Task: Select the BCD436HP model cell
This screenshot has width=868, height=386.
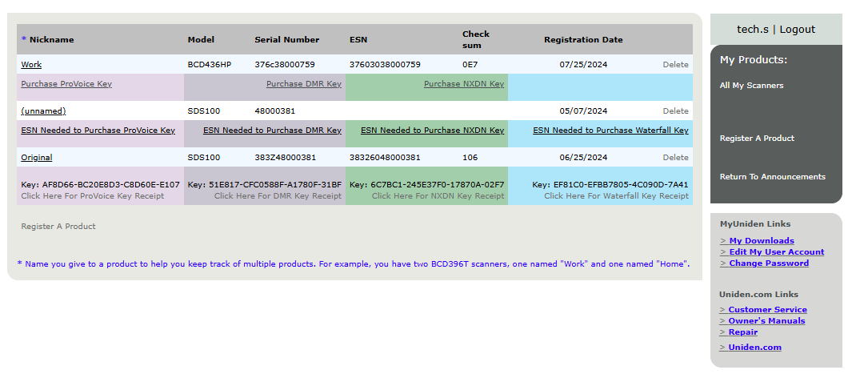Action: 210,64
